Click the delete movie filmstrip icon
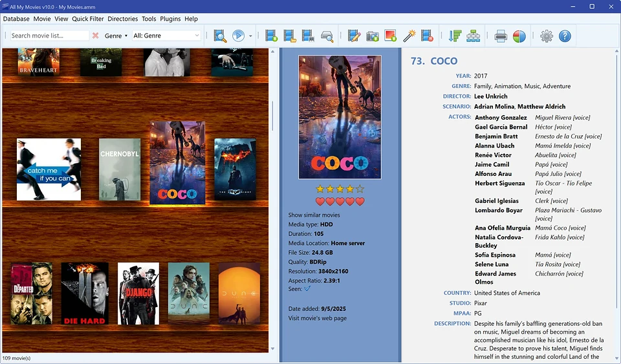The height and width of the screenshot is (364, 621). [x=427, y=36]
